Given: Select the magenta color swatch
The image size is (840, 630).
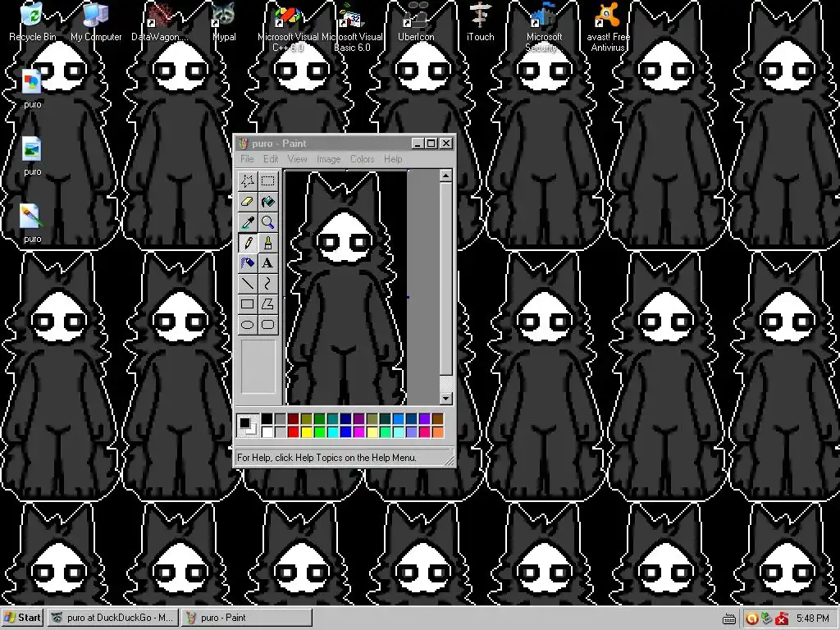Looking at the screenshot, I should 359,431.
